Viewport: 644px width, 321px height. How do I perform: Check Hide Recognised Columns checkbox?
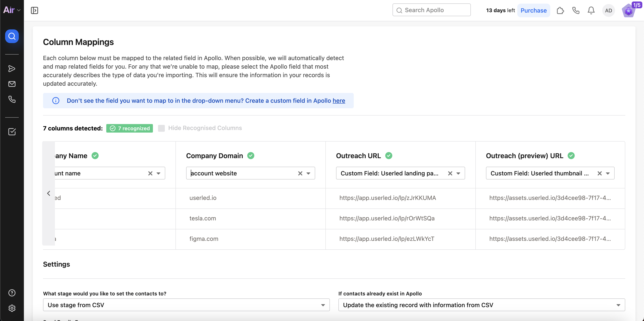click(x=161, y=128)
